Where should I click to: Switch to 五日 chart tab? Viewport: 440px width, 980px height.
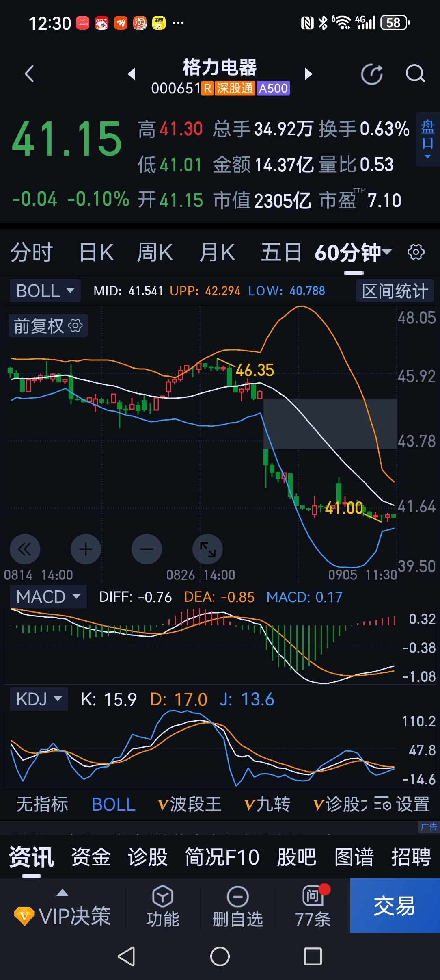pos(281,252)
